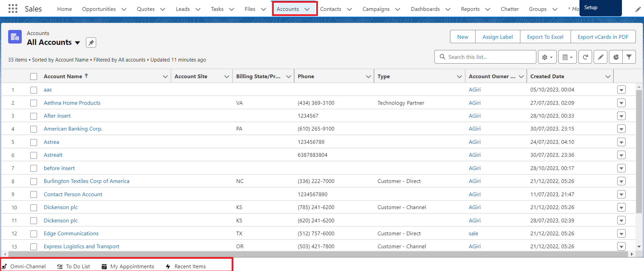Open Account Owner column menu
644x271 pixels.
tap(521, 77)
